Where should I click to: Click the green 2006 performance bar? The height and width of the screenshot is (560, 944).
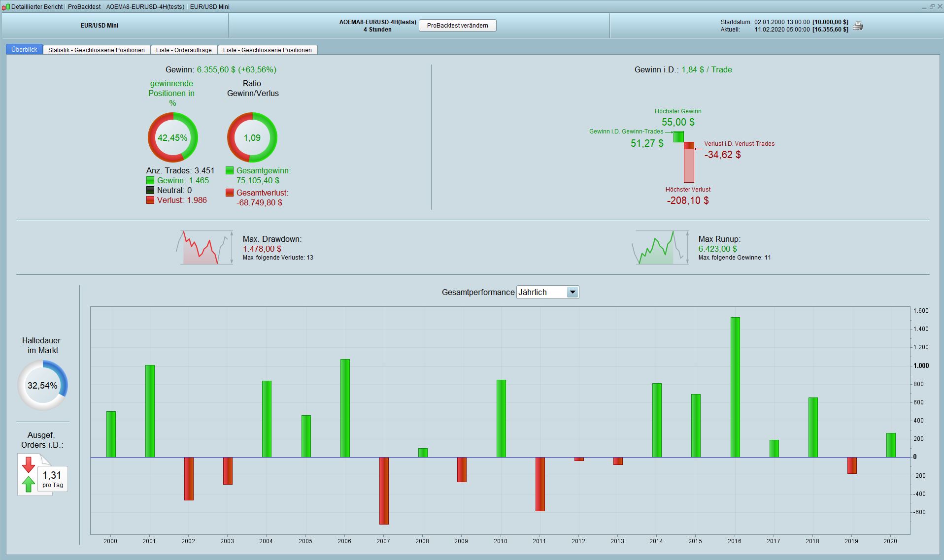pos(345,408)
